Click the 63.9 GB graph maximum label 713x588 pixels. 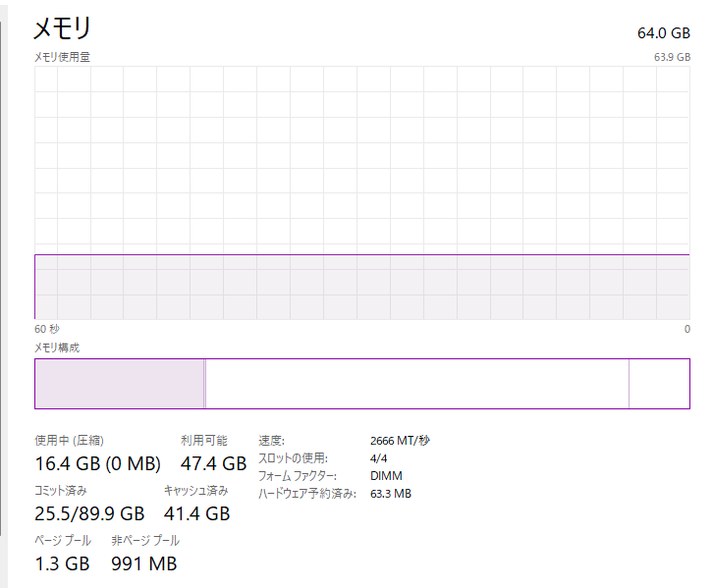click(x=672, y=57)
